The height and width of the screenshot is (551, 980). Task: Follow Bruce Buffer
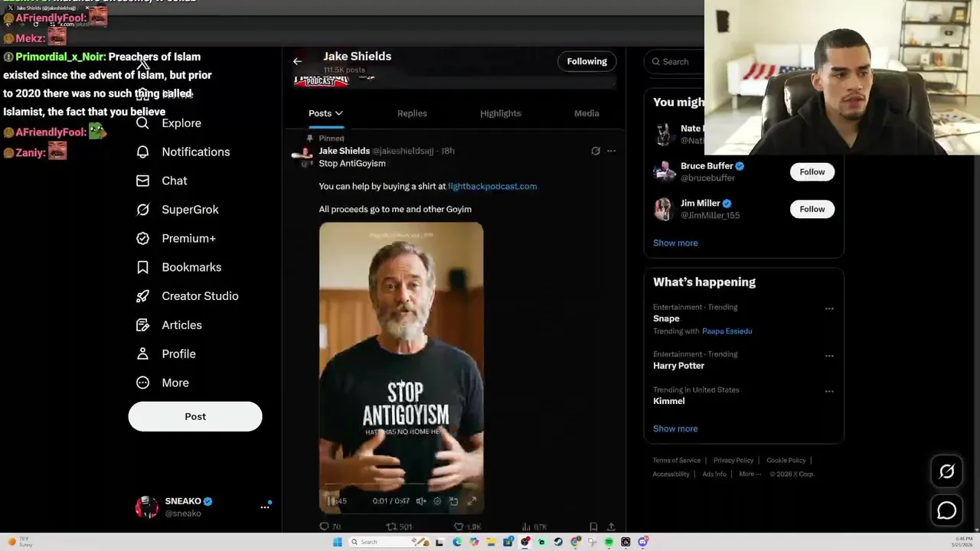(812, 171)
